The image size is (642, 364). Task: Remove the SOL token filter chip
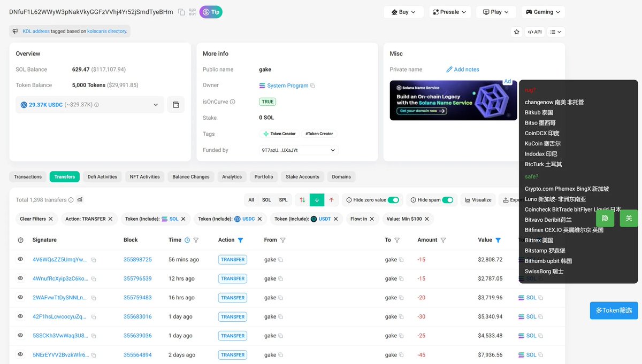pos(183,219)
